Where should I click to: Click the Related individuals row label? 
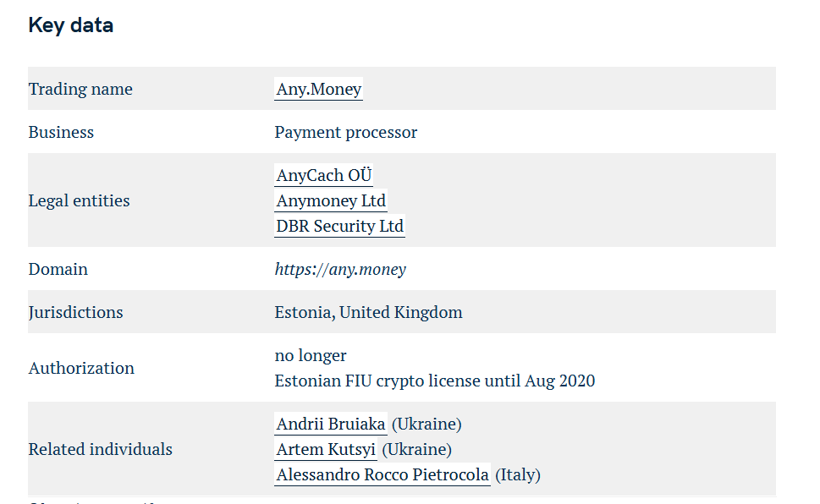(x=101, y=450)
